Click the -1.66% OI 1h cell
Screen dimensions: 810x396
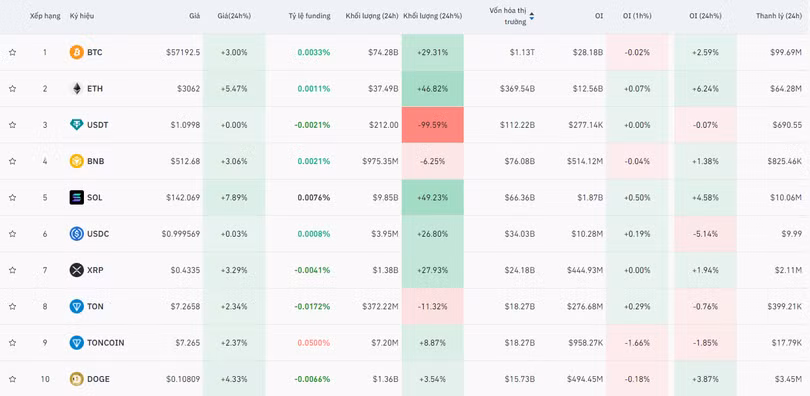coord(637,342)
